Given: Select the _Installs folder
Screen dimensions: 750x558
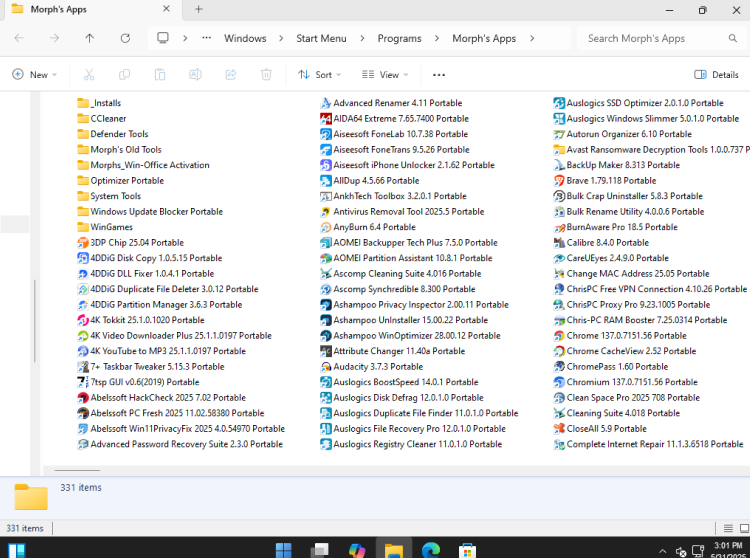Looking at the screenshot, I should (x=99, y=103).
